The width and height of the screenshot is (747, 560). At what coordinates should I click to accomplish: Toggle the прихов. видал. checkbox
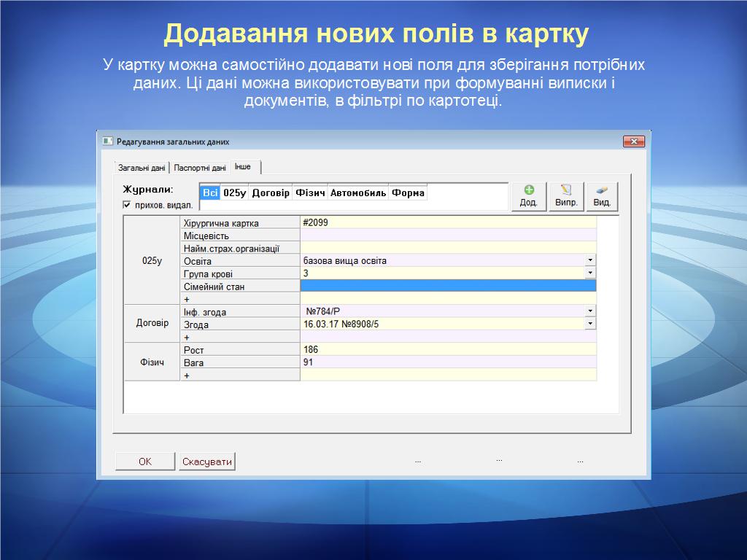(x=127, y=206)
